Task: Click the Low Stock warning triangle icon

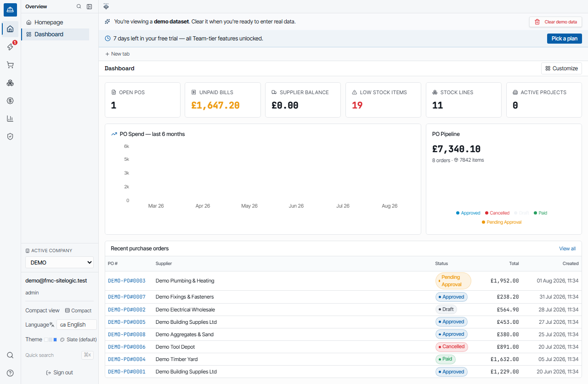Action: pyautogui.click(x=355, y=92)
